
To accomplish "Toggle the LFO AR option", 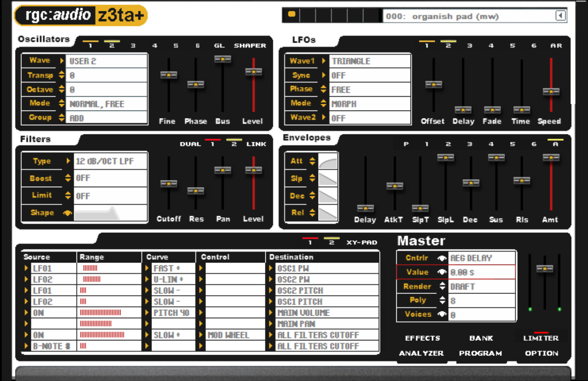I will 556,45.
